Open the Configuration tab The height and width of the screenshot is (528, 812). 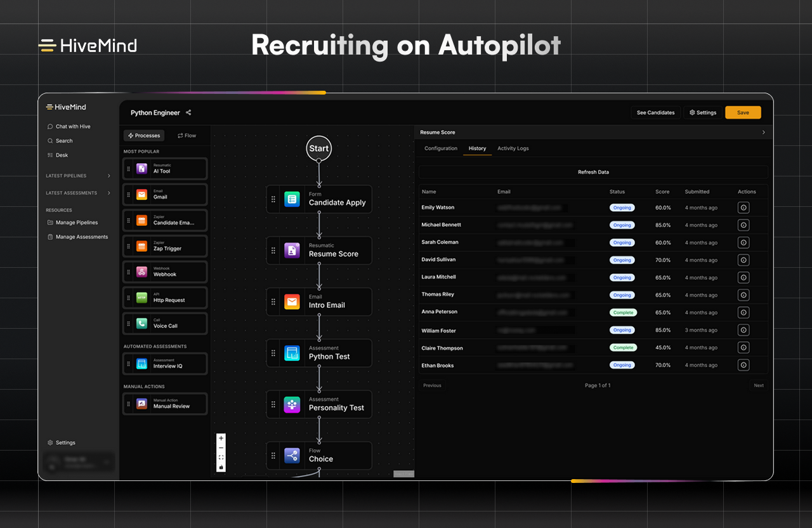click(x=441, y=148)
